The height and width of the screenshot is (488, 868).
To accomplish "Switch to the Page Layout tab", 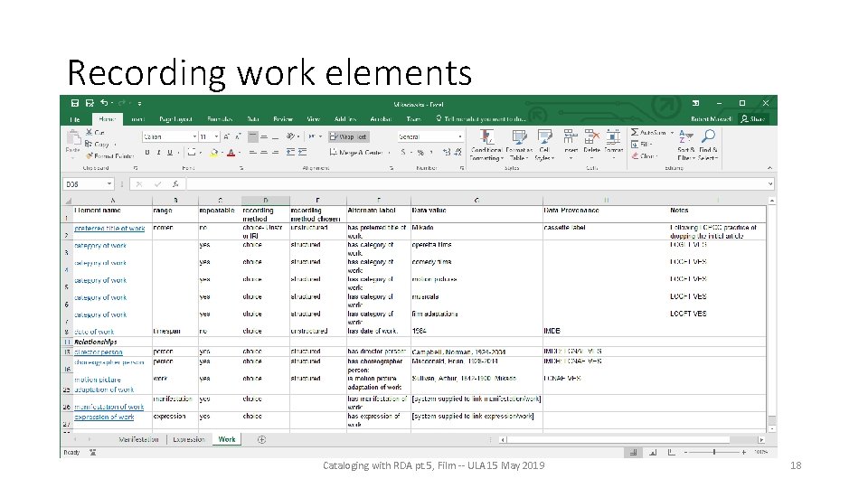I will pyautogui.click(x=175, y=119).
